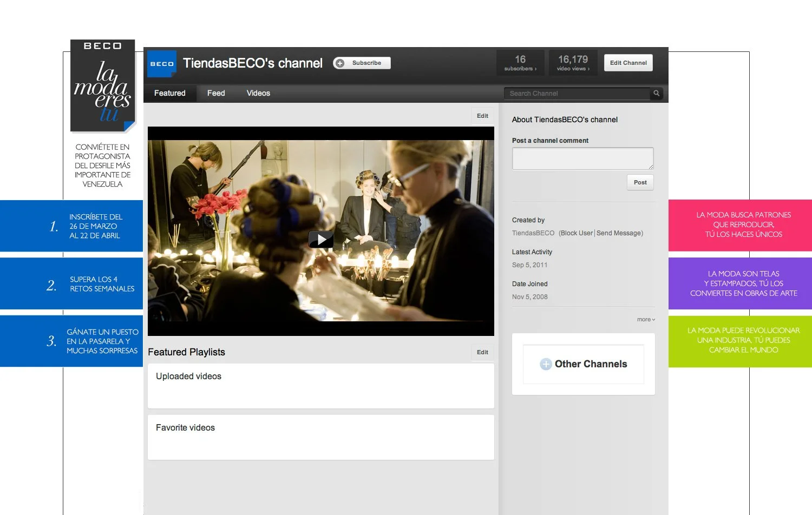This screenshot has height=515, width=812.
Task: Click the green 'La moda puede revolucionar' banner
Action: click(x=740, y=341)
